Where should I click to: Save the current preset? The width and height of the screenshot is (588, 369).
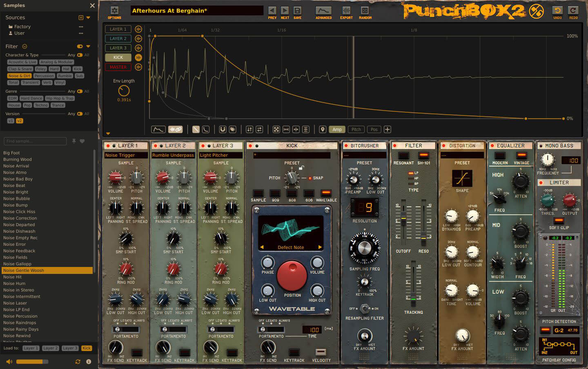pyautogui.click(x=298, y=11)
